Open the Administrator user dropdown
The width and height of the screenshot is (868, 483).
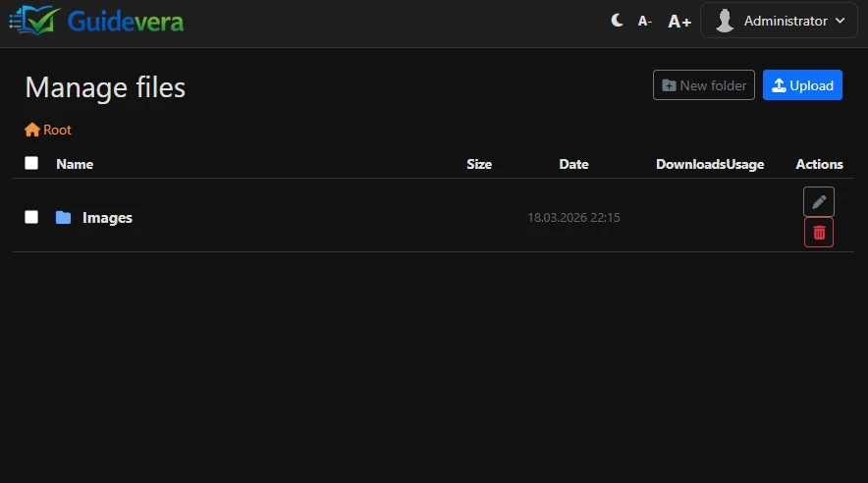[x=779, y=21]
